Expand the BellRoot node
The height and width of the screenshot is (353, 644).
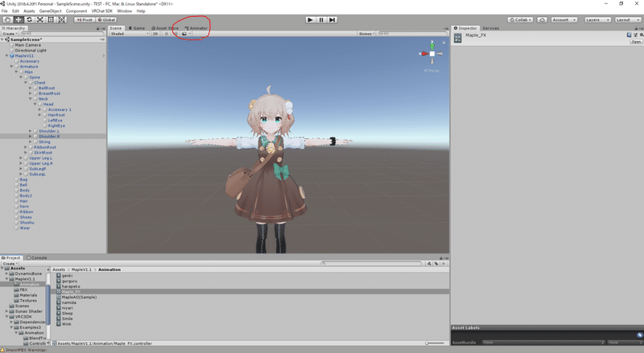pyautogui.click(x=30, y=88)
